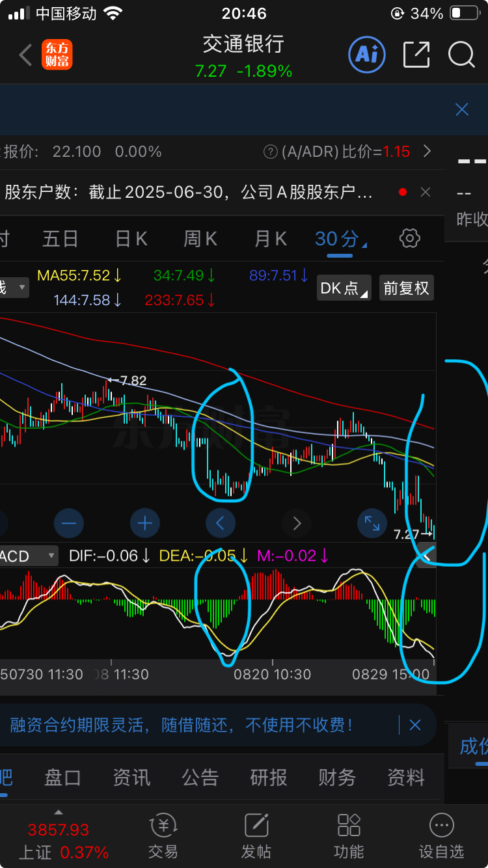This screenshot has height=868, width=488.
Task: Open the 设自选 watchlist icon
Action: point(442,837)
